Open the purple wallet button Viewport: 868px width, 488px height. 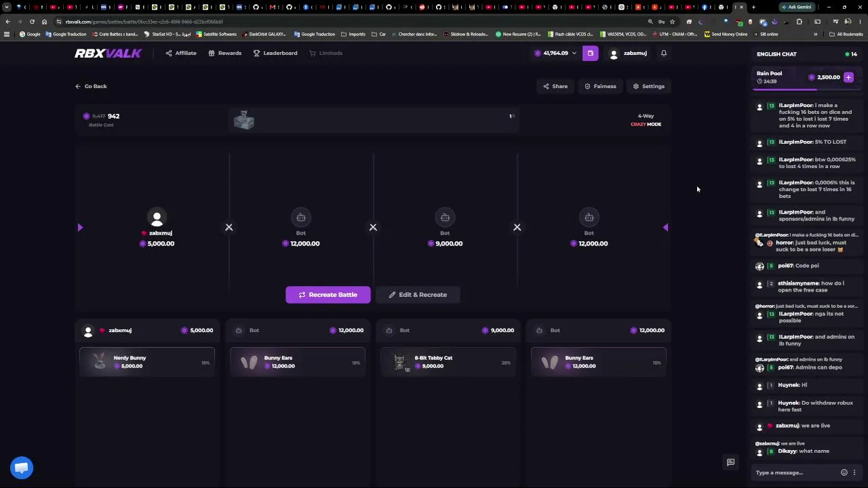(590, 53)
